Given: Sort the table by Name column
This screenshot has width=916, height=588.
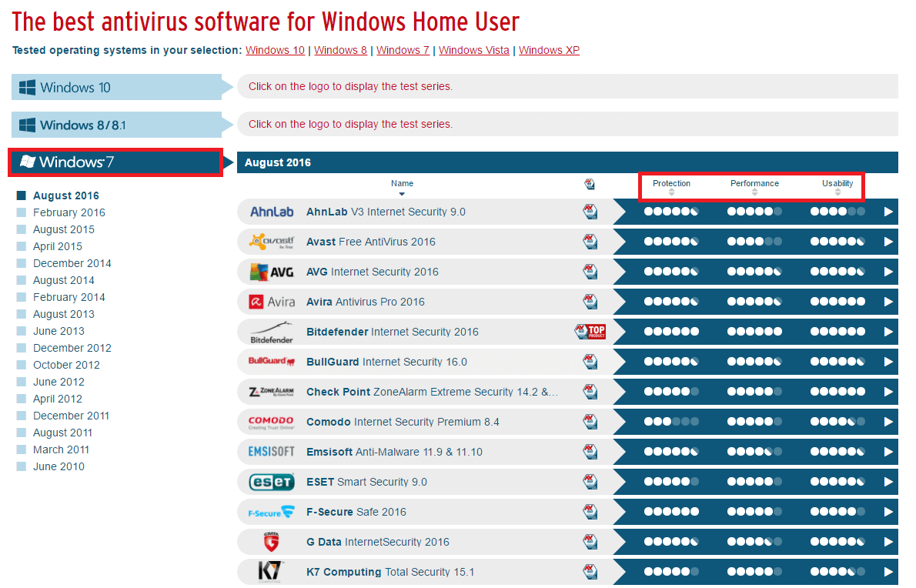Looking at the screenshot, I should pos(402,187).
